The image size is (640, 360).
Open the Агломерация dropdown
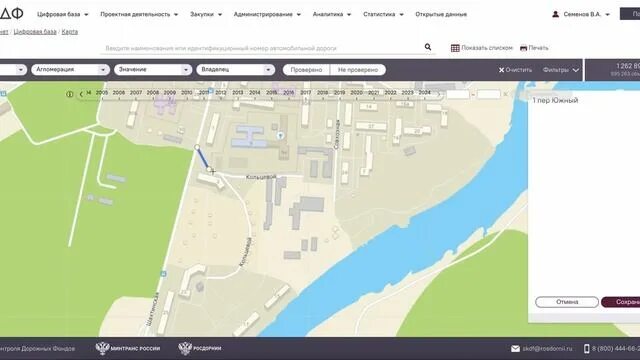[70, 70]
